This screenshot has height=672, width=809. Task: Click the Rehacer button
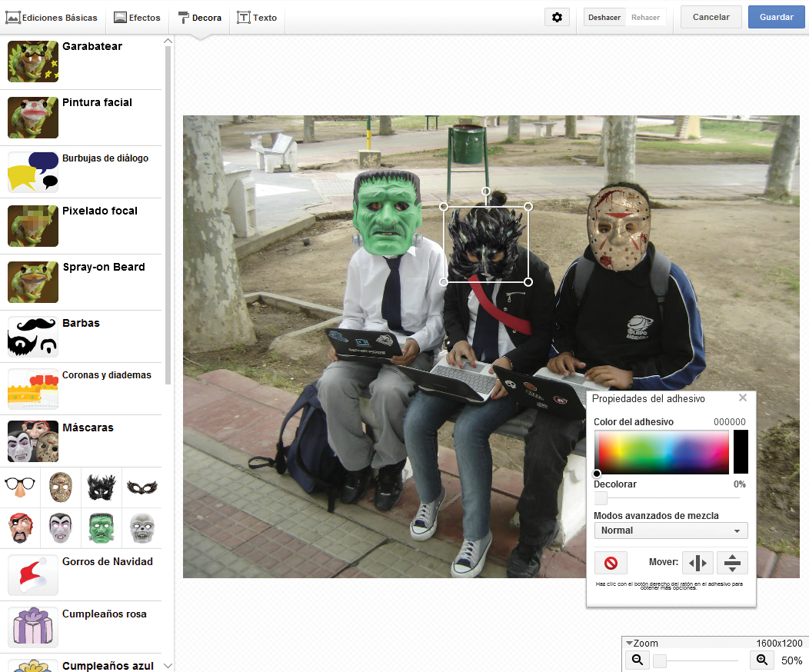click(645, 18)
